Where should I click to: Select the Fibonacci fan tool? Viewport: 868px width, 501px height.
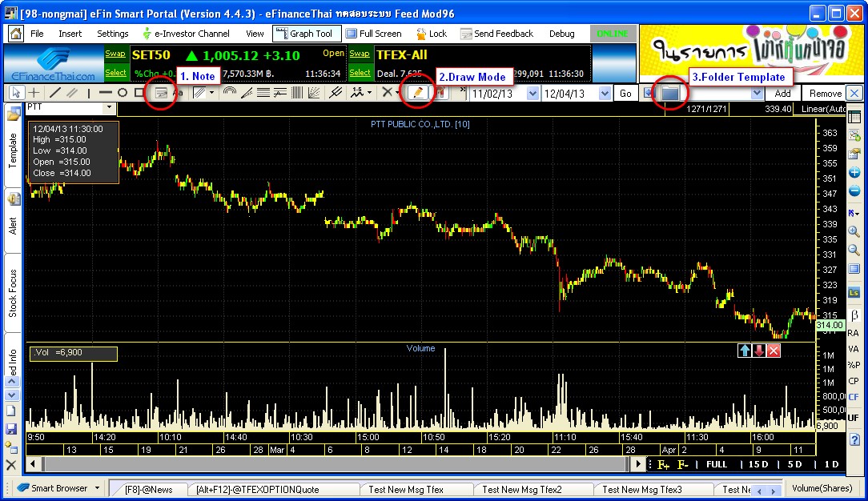247,93
